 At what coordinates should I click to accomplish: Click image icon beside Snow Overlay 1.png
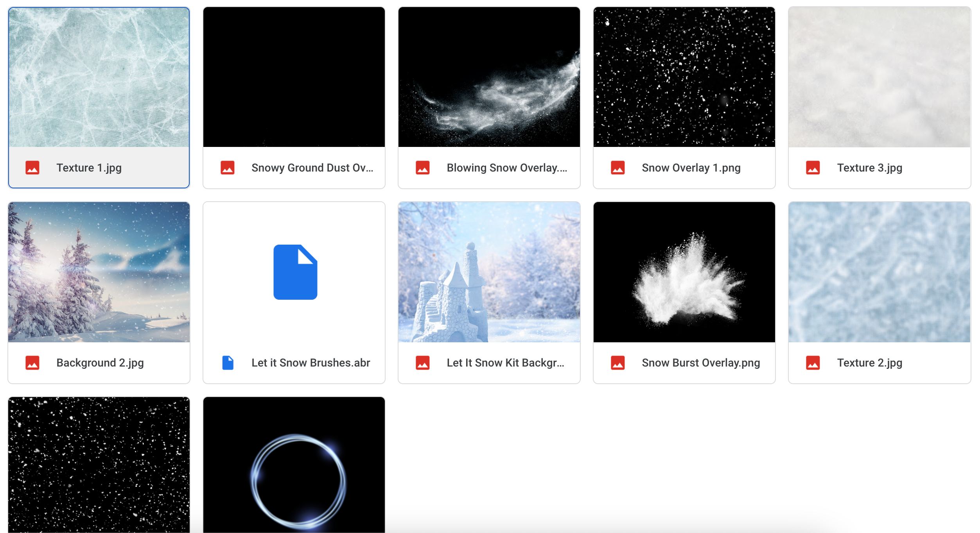tap(618, 168)
